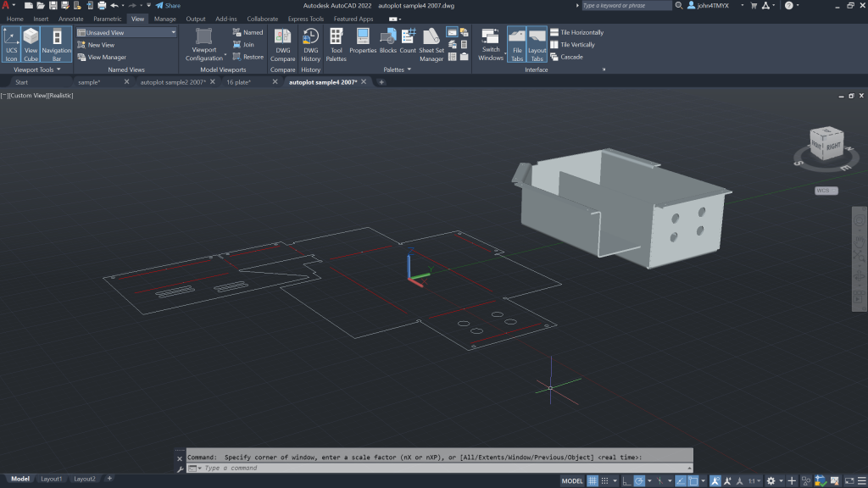Expand the Unsaved View dropdown

[173, 32]
